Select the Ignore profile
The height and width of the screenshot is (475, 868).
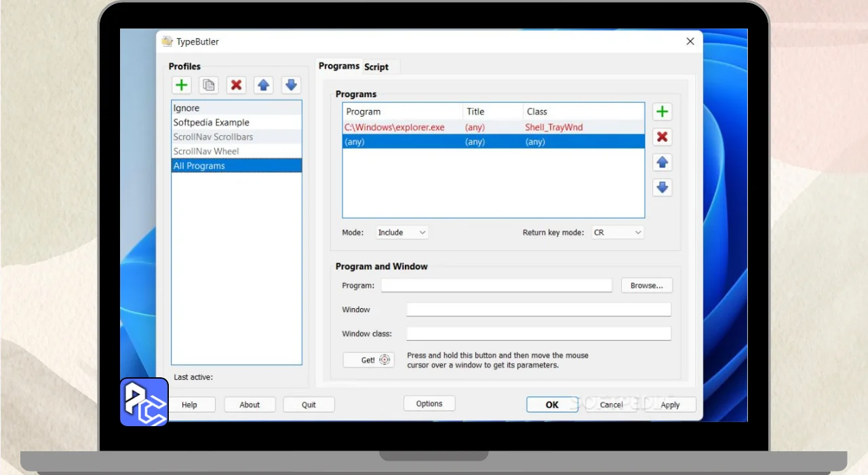tap(237, 108)
